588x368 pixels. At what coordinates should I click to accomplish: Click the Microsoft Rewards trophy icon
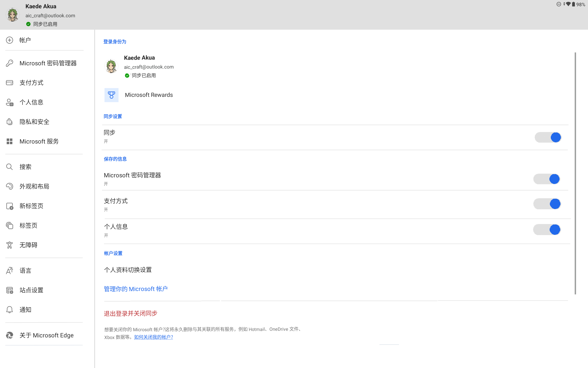coord(112,95)
